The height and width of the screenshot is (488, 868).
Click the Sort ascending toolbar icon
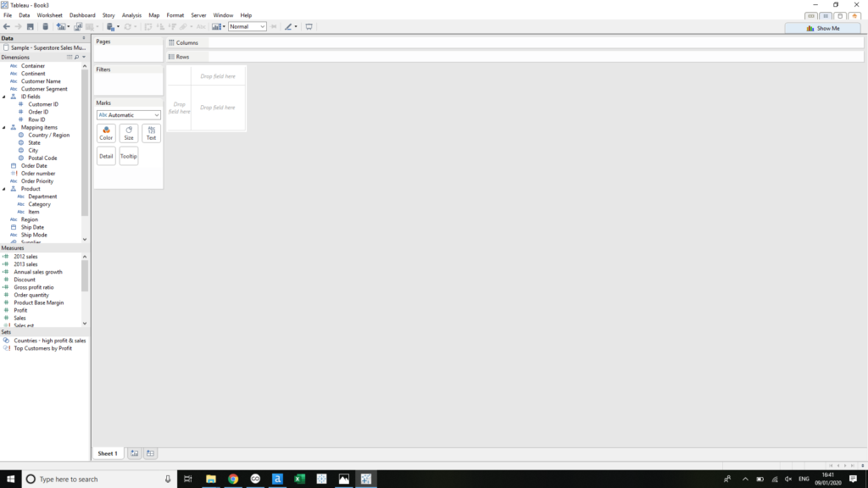coord(160,26)
